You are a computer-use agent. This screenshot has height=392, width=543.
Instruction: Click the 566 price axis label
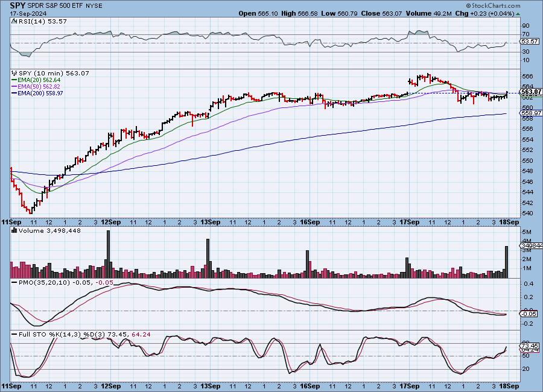(527, 76)
